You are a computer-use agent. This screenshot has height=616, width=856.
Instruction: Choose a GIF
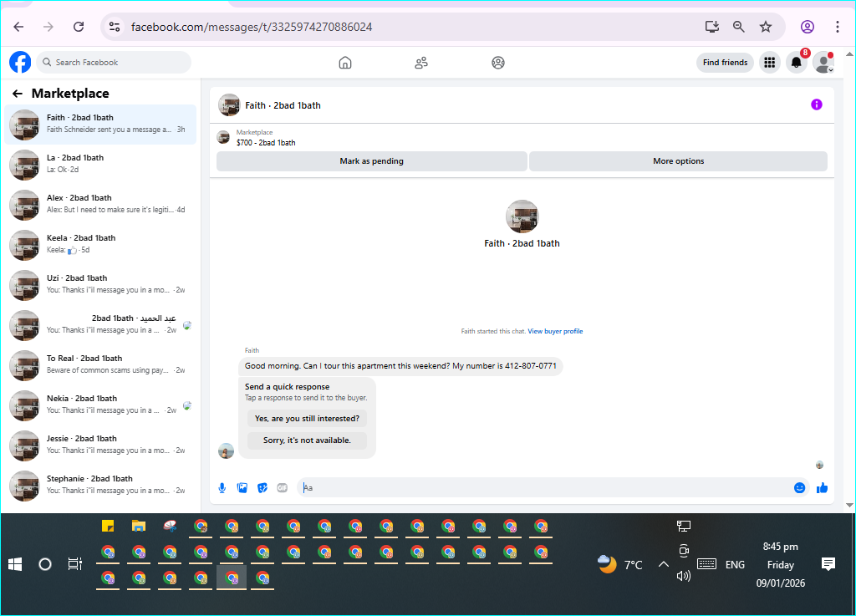[x=283, y=488]
